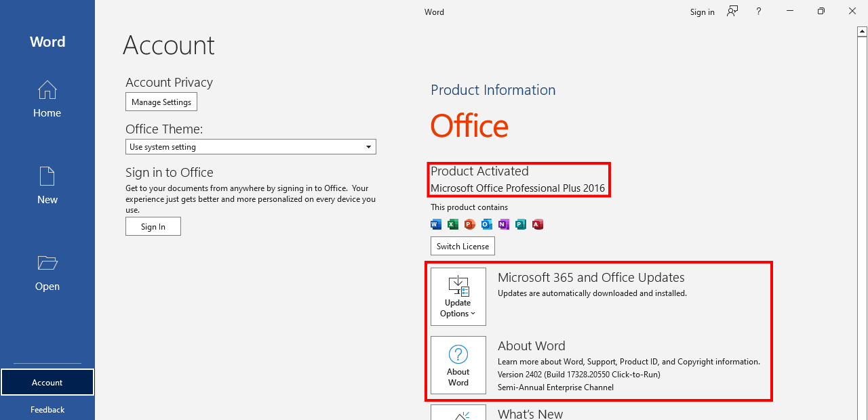
Task: Click the Access app icon
Action: click(538, 224)
